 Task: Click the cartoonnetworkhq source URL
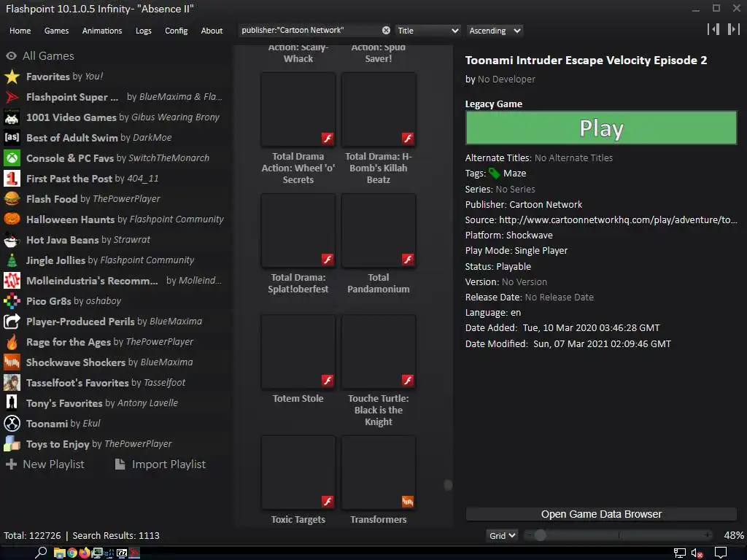point(618,220)
